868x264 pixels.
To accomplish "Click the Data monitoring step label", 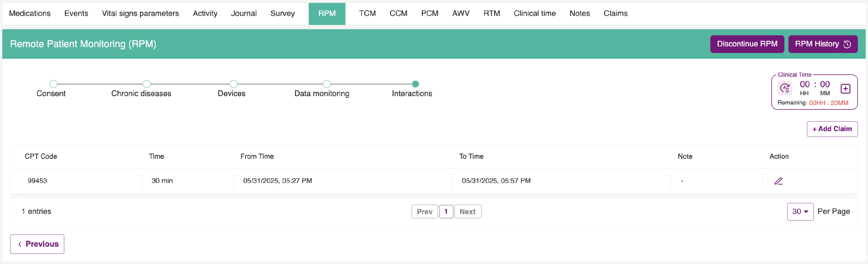I will (x=322, y=94).
